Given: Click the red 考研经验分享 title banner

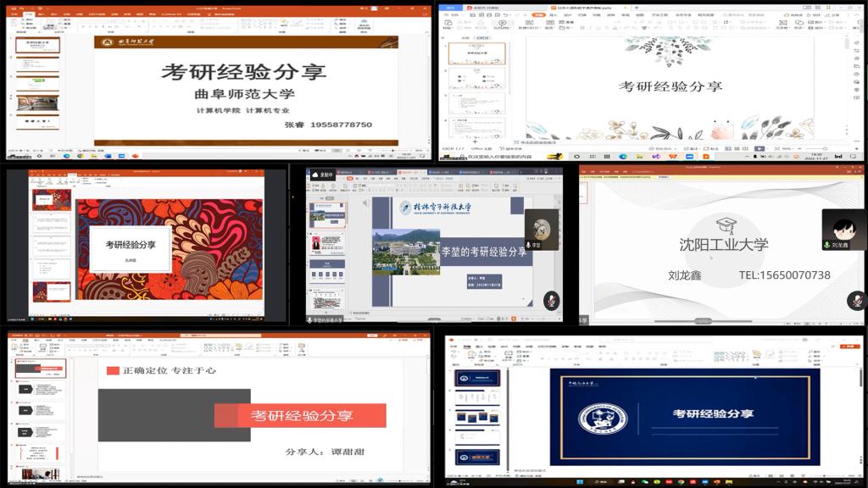Looking at the screenshot, I should [301, 416].
